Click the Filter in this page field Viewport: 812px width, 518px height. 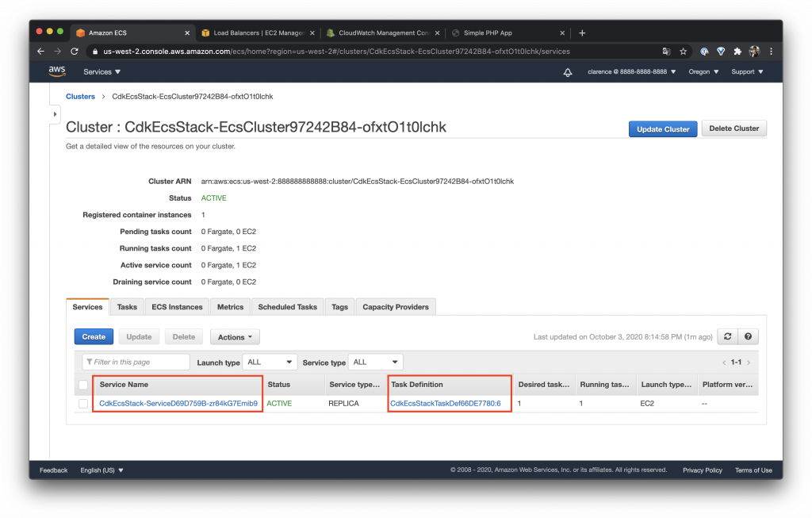coord(136,362)
